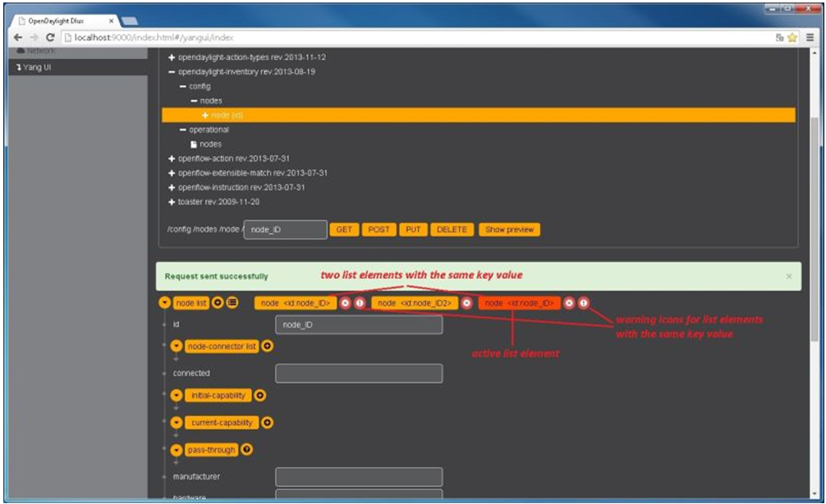Open a new browser tab
826x504 pixels.
click(x=130, y=21)
